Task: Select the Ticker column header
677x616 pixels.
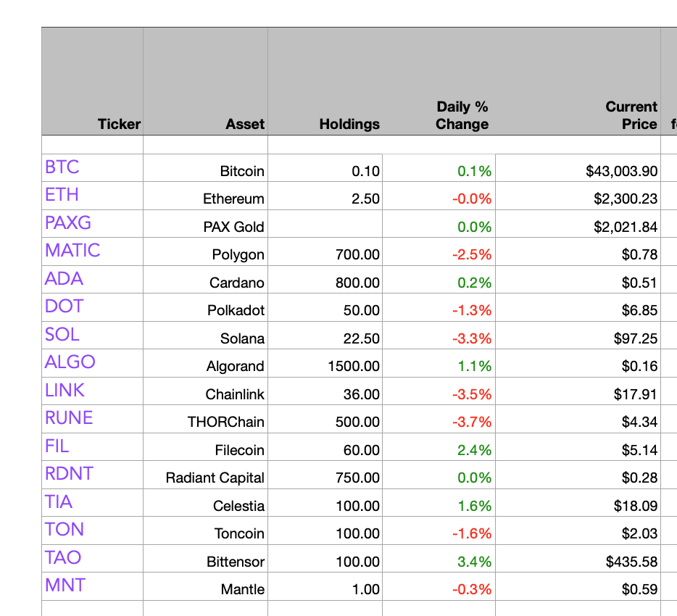Action: pyautogui.click(x=119, y=124)
